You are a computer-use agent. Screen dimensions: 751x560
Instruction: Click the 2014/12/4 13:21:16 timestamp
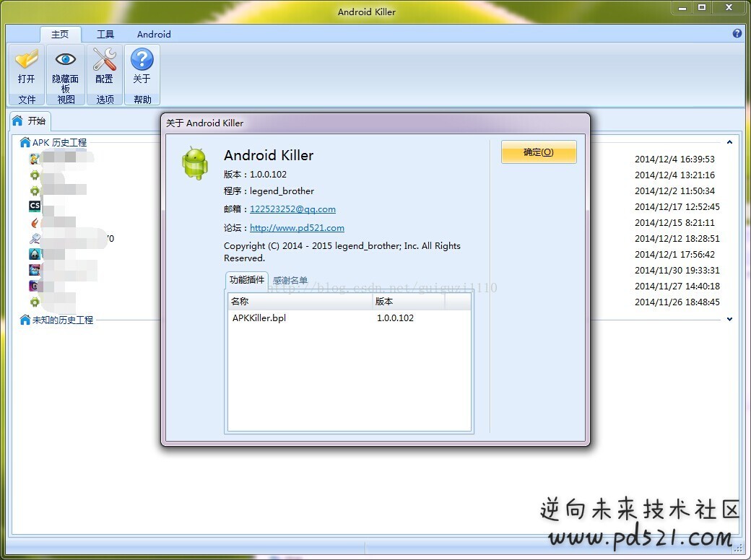(x=675, y=175)
